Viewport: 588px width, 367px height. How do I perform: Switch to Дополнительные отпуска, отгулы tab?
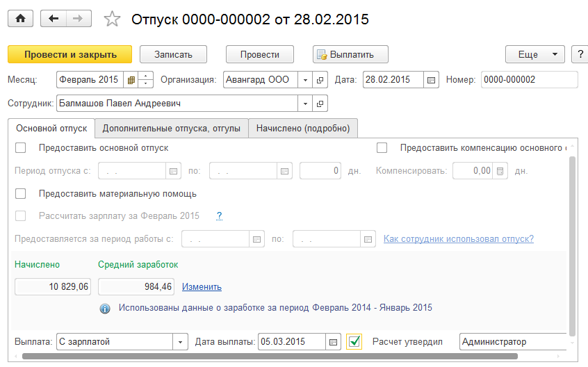click(172, 128)
